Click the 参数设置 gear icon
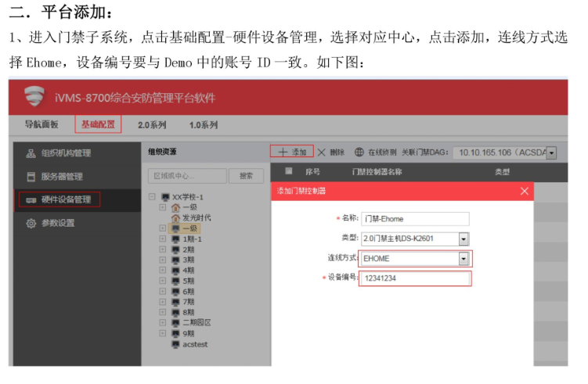588x384 pixels. [x=31, y=223]
